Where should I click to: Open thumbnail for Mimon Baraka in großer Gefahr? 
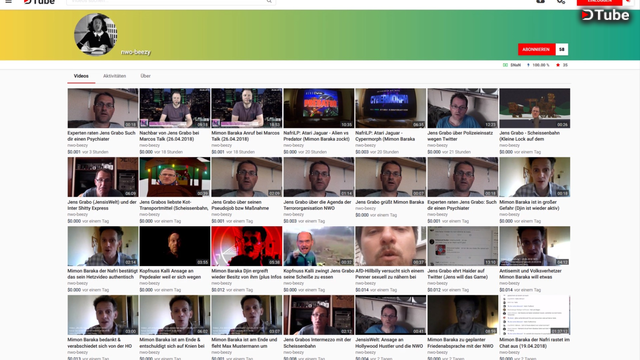[x=535, y=177]
